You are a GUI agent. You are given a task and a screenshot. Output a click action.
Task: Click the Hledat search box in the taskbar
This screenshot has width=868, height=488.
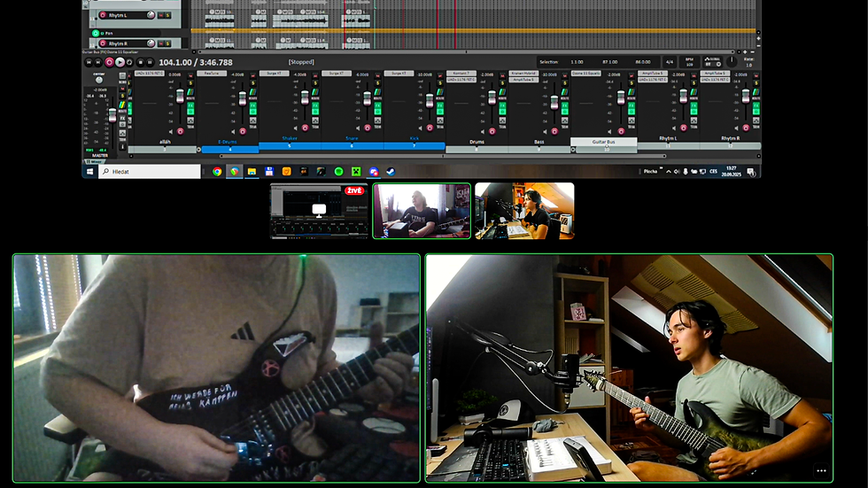pos(150,172)
